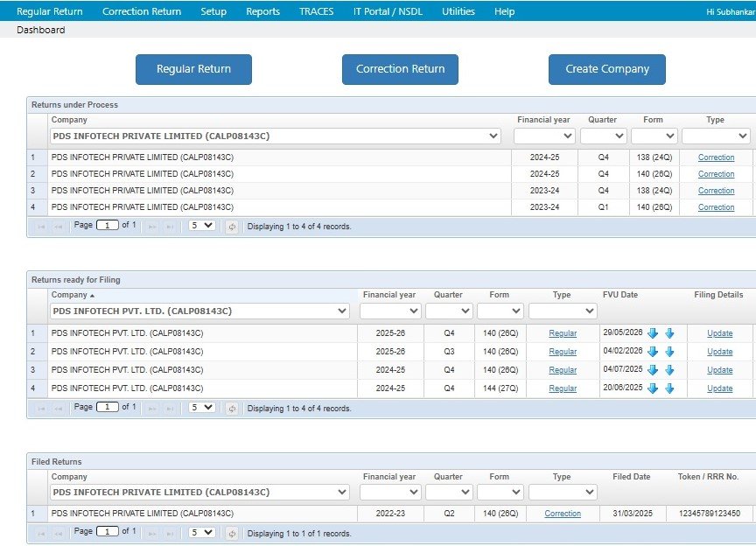Open the Utilities menu

pyautogui.click(x=458, y=11)
